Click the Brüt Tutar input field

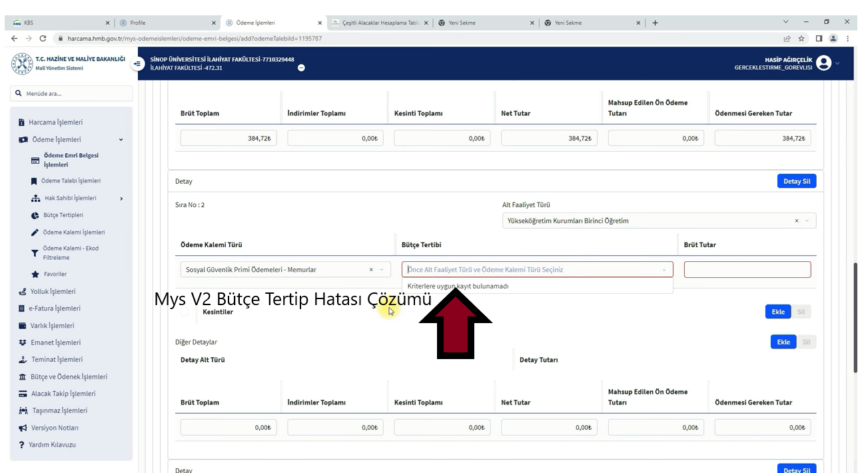(x=747, y=270)
